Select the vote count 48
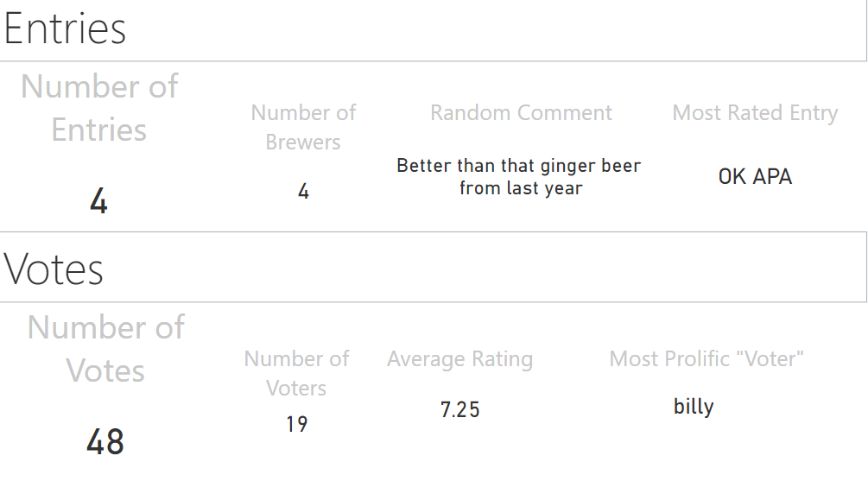868x481 pixels. click(105, 441)
